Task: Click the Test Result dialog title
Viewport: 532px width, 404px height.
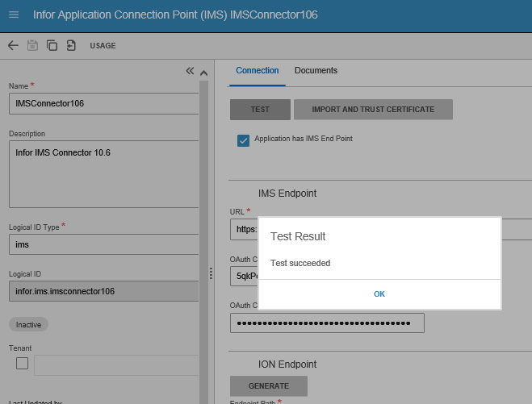Action: 298,236
